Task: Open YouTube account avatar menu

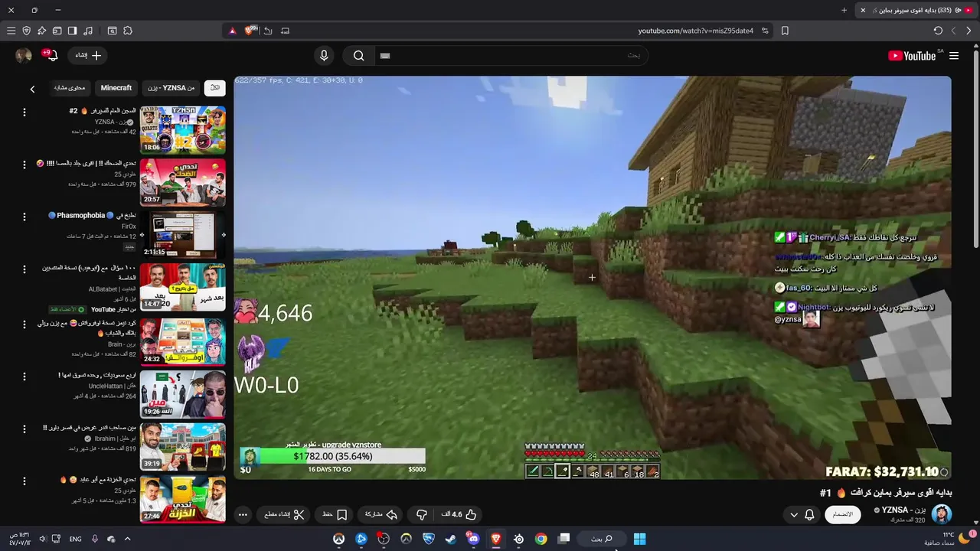Action: (24, 55)
